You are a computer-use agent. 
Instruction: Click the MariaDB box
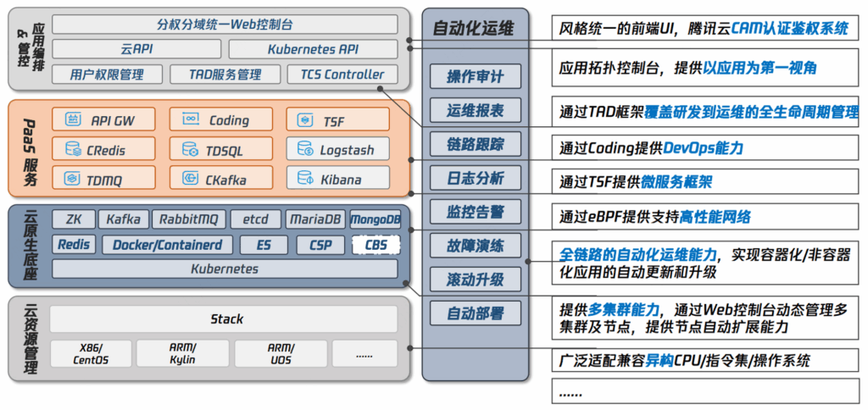tap(316, 219)
